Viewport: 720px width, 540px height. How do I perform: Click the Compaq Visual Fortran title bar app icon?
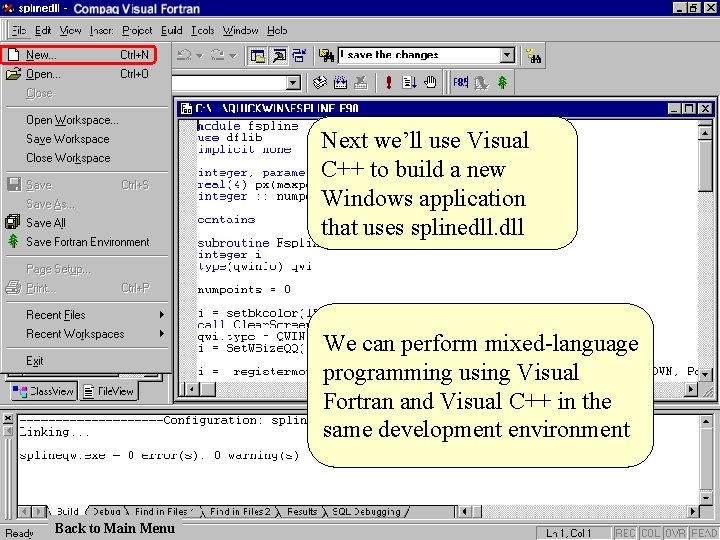(8, 8)
